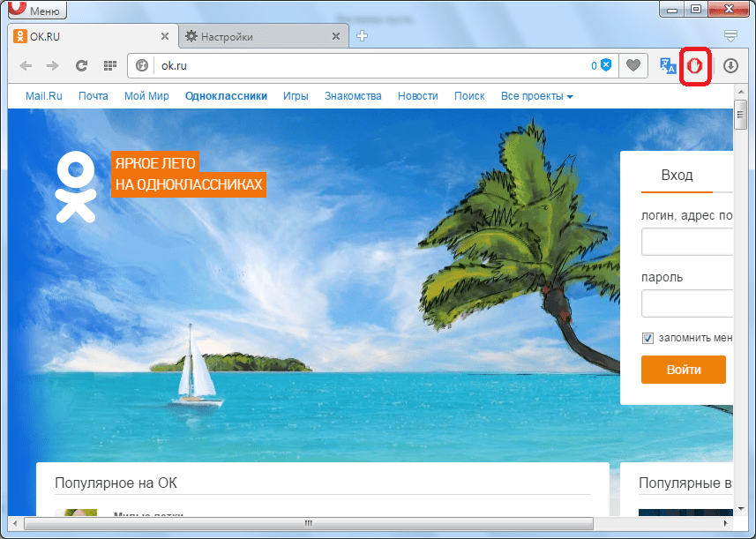Screen dimensions: 756x539
Task: Click the пароль input field
Action: [x=687, y=303]
